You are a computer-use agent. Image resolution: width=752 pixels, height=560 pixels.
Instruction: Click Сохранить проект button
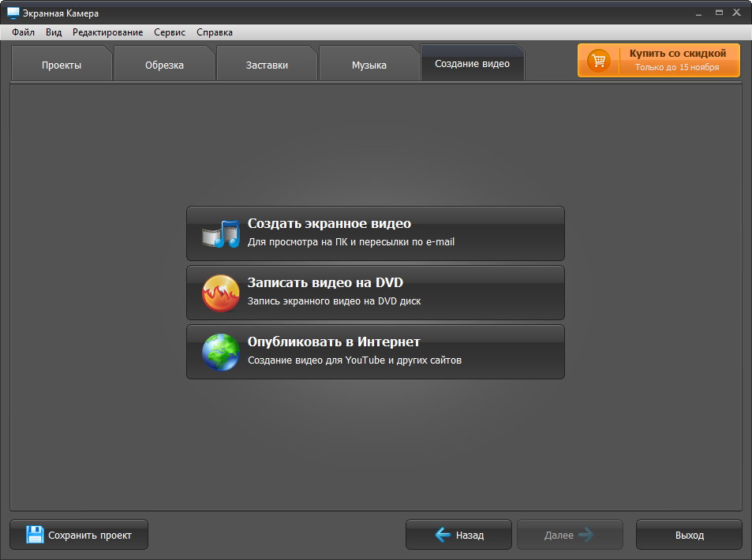tap(79, 535)
